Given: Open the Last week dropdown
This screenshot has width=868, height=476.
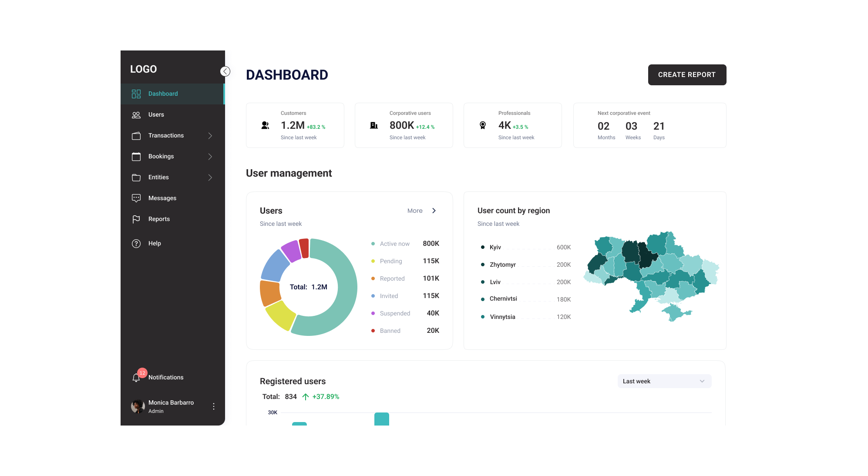Looking at the screenshot, I should point(664,381).
